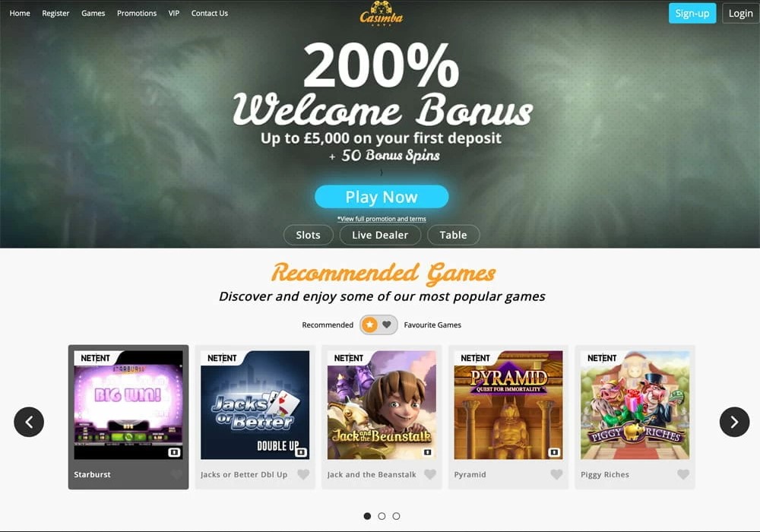Click the heart on the Starburst card
The width and height of the screenshot is (760, 532).
tap(176, 474)
